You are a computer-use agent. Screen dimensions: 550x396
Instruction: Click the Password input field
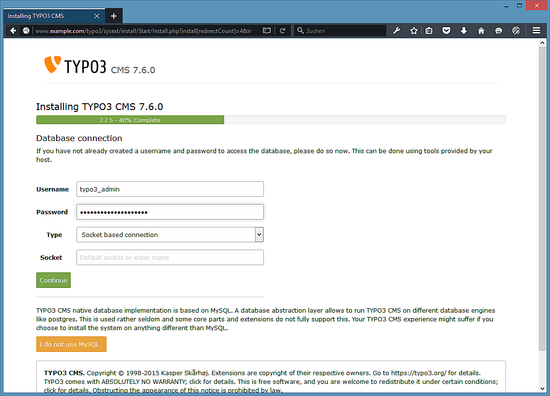coord(170,212)
